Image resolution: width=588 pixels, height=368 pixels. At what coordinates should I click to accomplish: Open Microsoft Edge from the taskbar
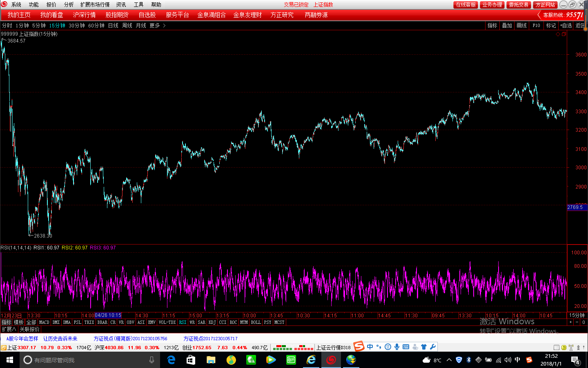(x=171, y=360)
